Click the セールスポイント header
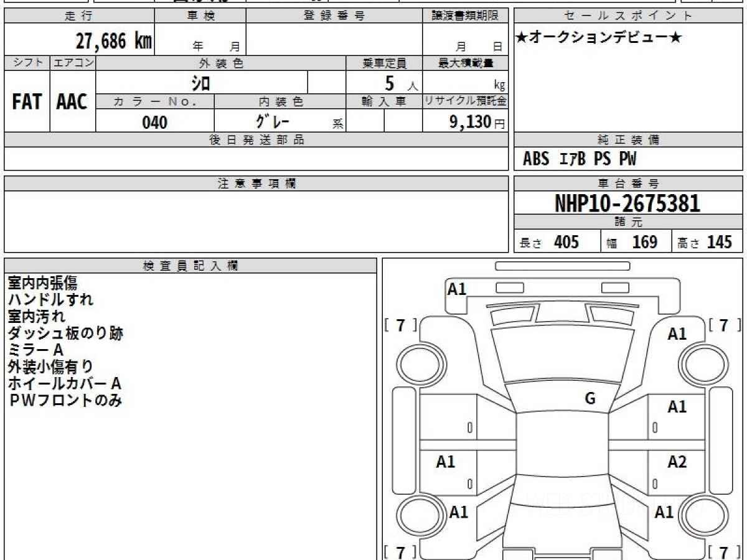 click(629, 16)
